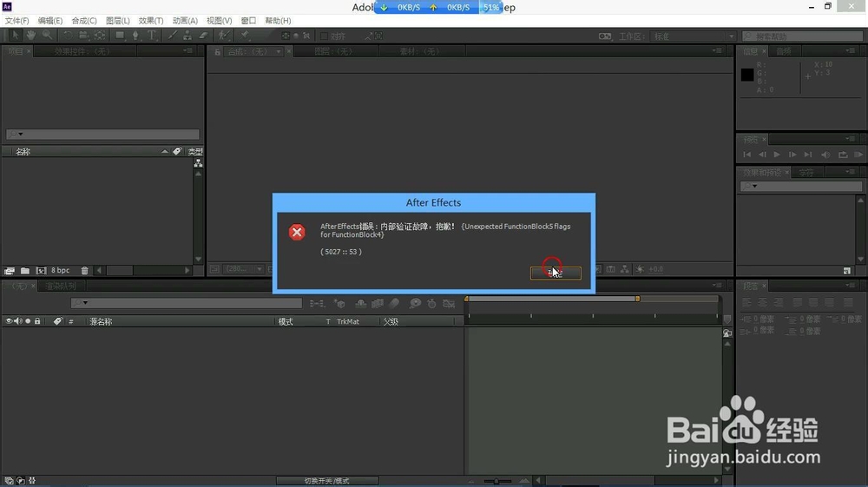Open the 效果(T) menu

click(151, 21)
